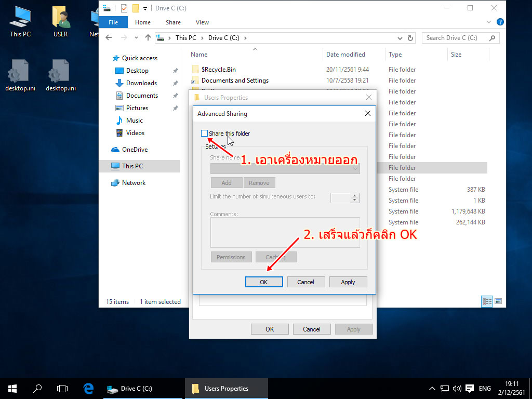Open Quick Access Toolbar customize dropdown
The height and width of the screenshot is (399, 532).
point(145,8)
